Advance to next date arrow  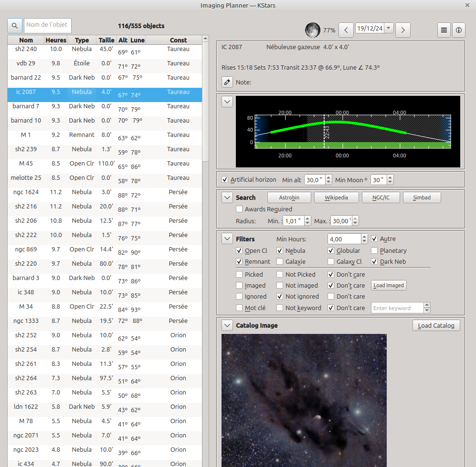(x=403, y=30)
